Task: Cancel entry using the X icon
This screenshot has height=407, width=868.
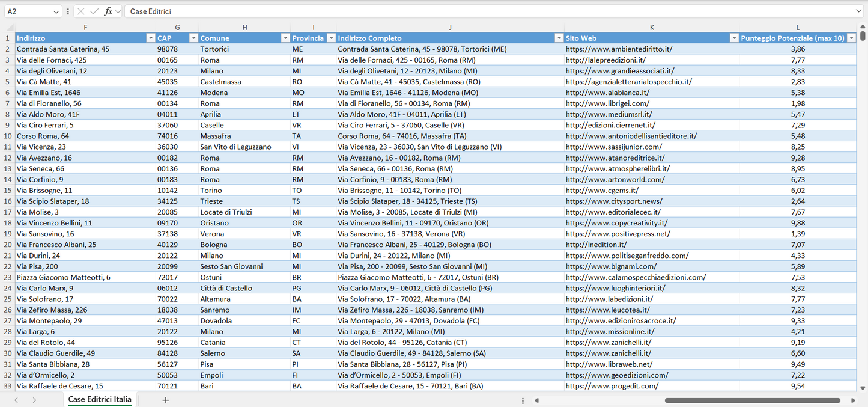Action: coord(80,10)
